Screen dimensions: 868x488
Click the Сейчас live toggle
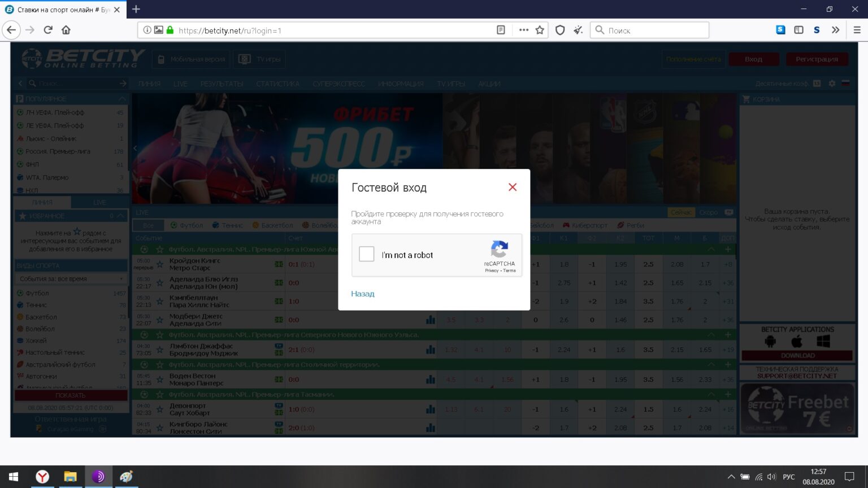tap(682, 212)
